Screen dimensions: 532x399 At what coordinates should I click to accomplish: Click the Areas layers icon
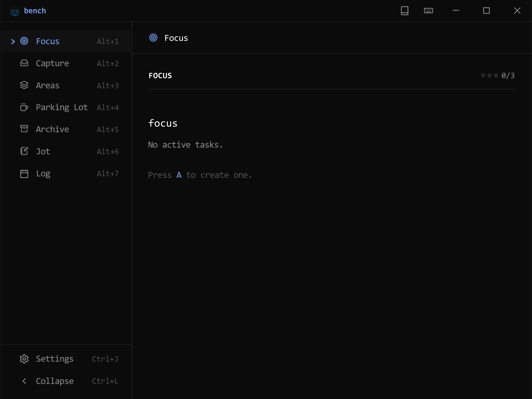click(24, 85)
